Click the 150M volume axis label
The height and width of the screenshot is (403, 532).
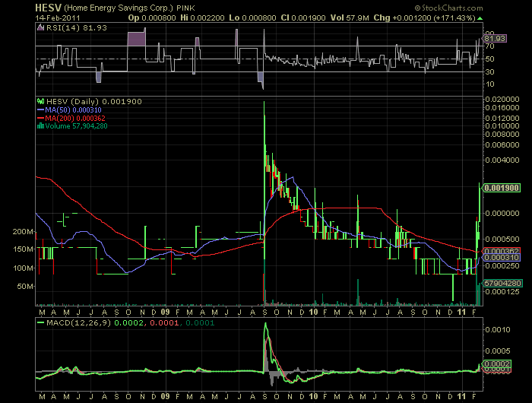(x=23, y=249)
